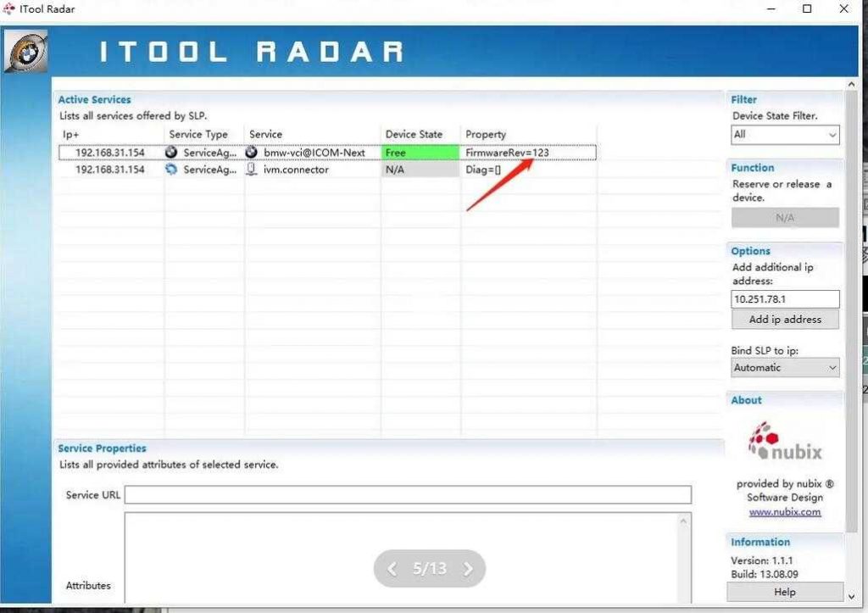Close the ITool Radar window
Viewport: 868px width, 613px height.
(843, 8)
